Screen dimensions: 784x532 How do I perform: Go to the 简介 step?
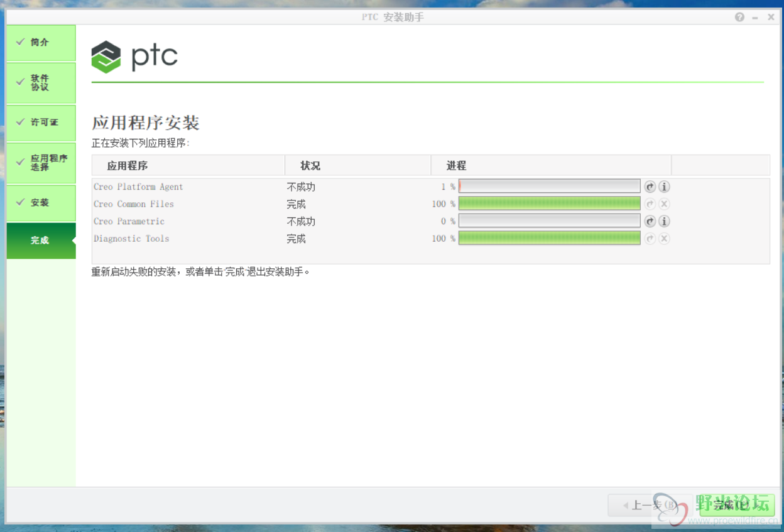41,43
